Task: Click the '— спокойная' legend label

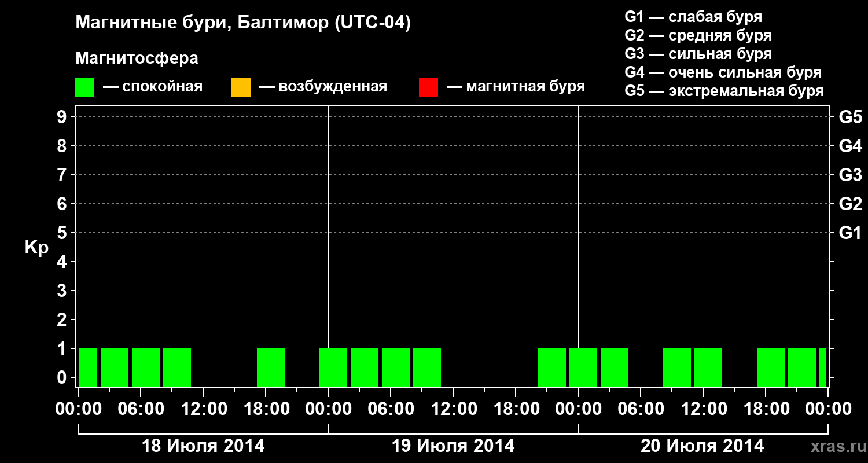Action: pos(153,87)
